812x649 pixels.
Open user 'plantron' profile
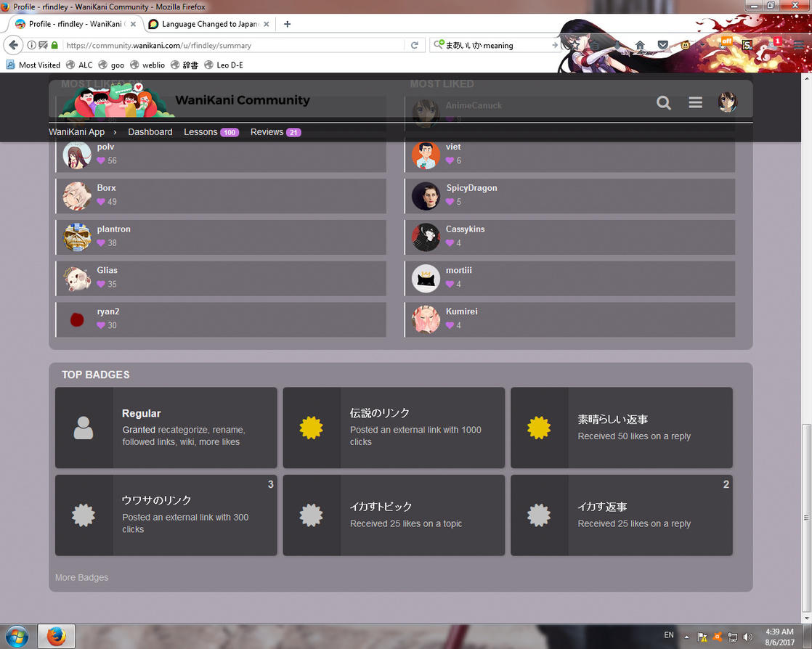click(x=113, y=229)
